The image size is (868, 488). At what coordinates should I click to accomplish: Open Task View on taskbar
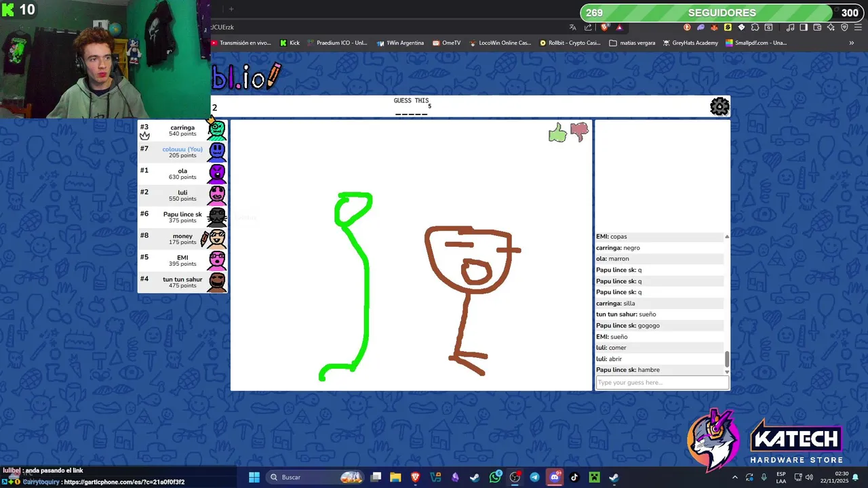[376, 477]
